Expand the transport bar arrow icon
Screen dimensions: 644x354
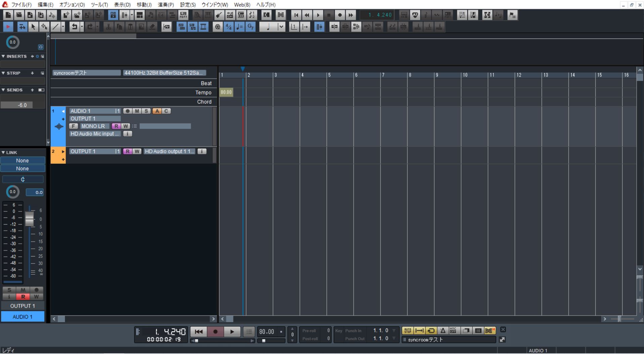[502, 340]
